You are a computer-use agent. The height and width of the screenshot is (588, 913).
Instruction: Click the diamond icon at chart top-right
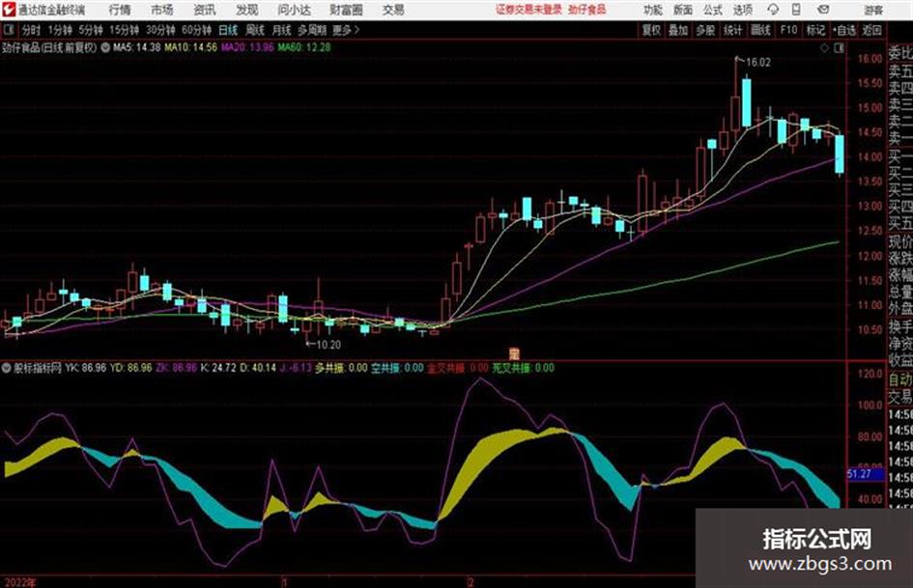(x=824, y=48)
